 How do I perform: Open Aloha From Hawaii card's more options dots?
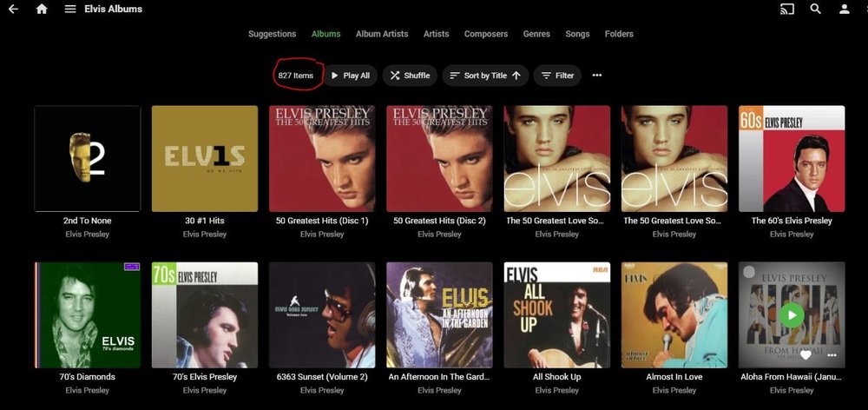pos(832,355)
